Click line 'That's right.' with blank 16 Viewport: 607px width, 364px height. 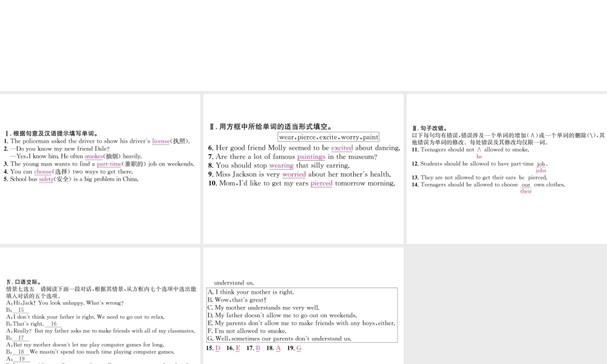[x=34, y=324]
